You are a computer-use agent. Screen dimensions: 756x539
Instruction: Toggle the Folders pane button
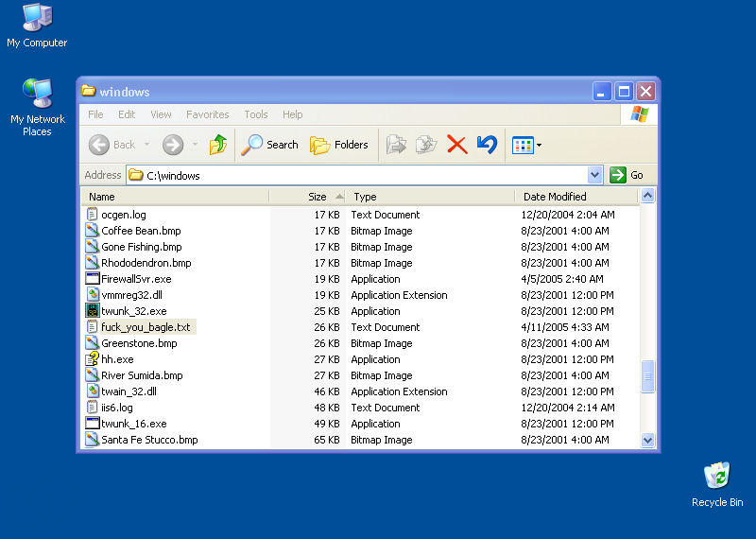pyautogui.click(x=339, y=145)
